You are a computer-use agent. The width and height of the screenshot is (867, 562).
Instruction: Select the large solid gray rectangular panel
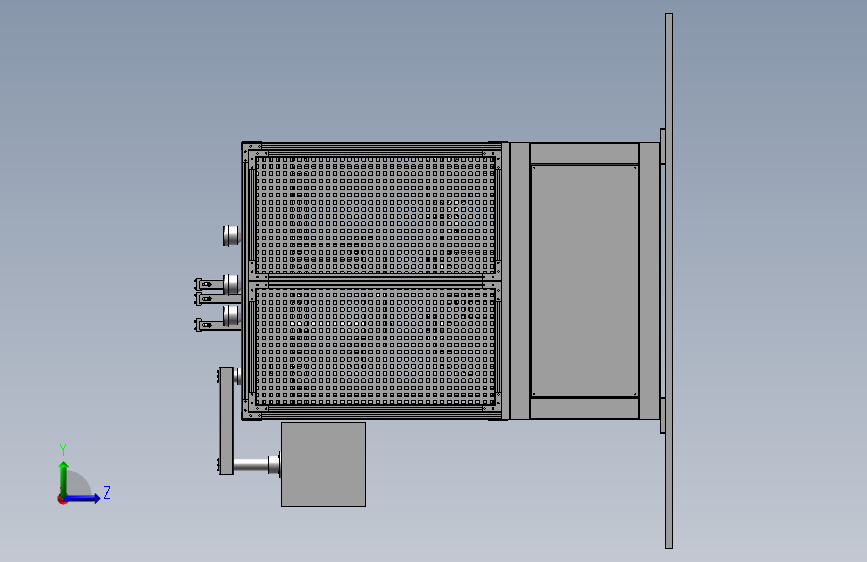pyautogui.click(x=584, y=281)
